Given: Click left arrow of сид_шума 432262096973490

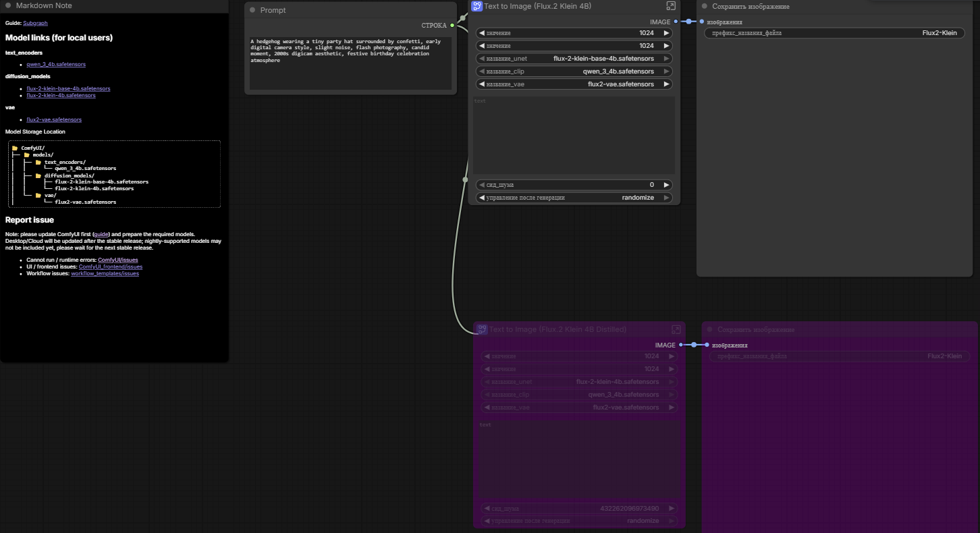Looking at the screenshot, I should [x=487, y=508].
